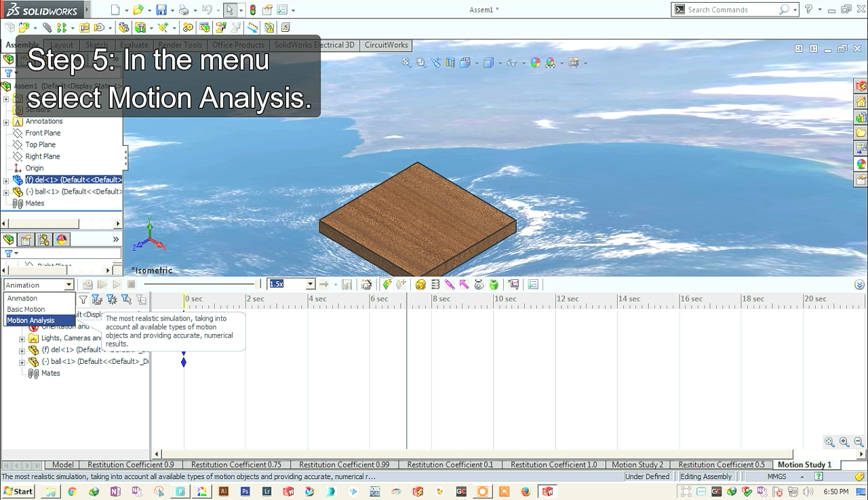Expand Annotations in the FeatureManager tree
Viewport: 868px width, 500px height.
pos(6,122)
